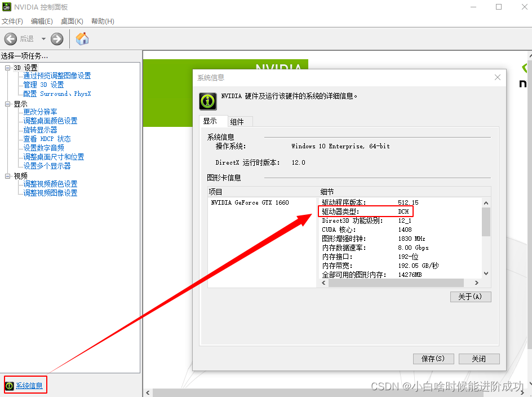This screenshot has width=532, height=397.
Task: Open the 桌面(K) menu
Action: (x=72, y=21)
